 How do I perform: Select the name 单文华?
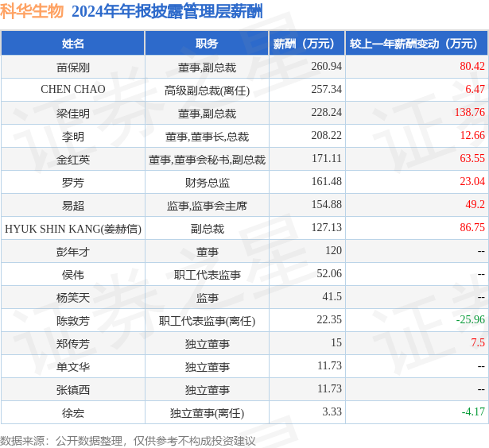click(73, 367)
